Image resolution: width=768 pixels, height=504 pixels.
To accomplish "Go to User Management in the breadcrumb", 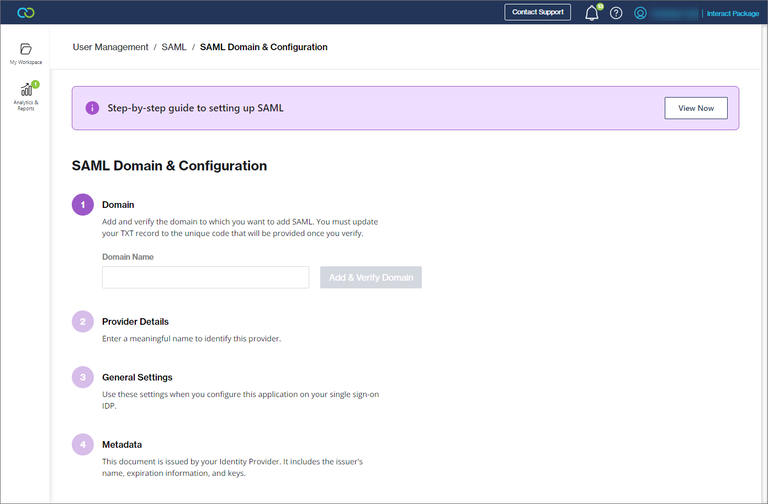I will pos(110,47).
